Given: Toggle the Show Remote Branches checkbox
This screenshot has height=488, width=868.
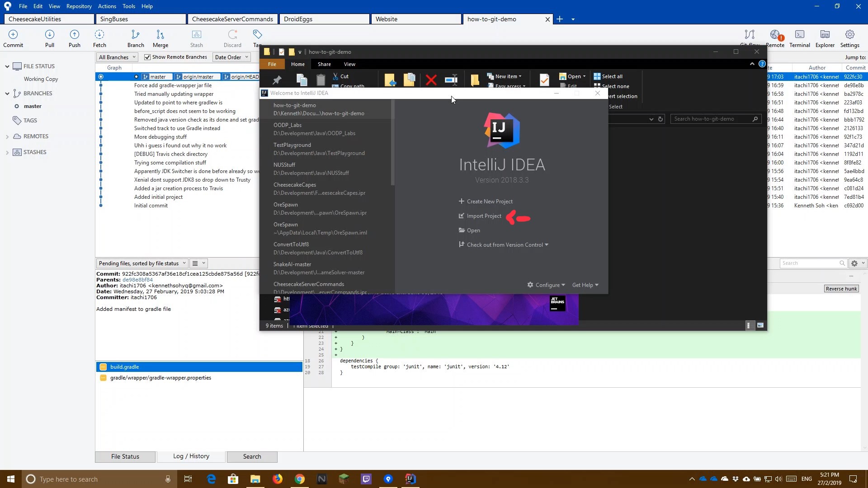Looking at the screenshot, I should (x=147, y=57).
